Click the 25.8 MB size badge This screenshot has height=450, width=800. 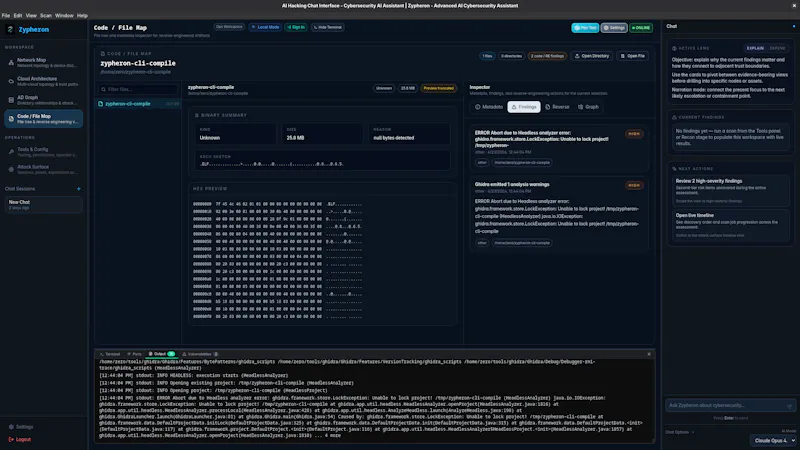pos(408,88)
